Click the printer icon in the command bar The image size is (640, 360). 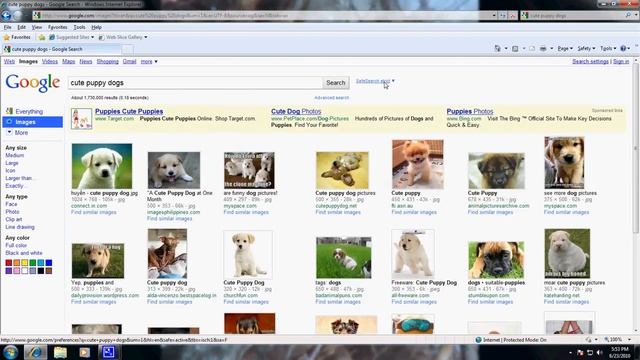click(543, 48)
